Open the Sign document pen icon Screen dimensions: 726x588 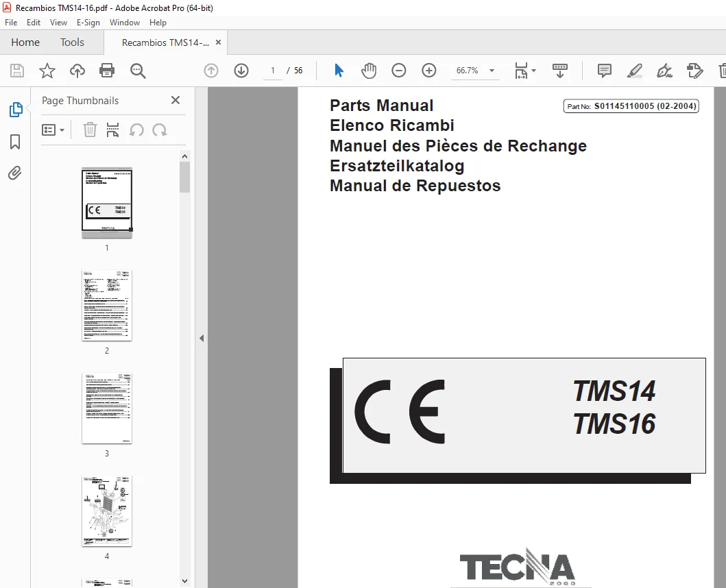tap(664, 71)
